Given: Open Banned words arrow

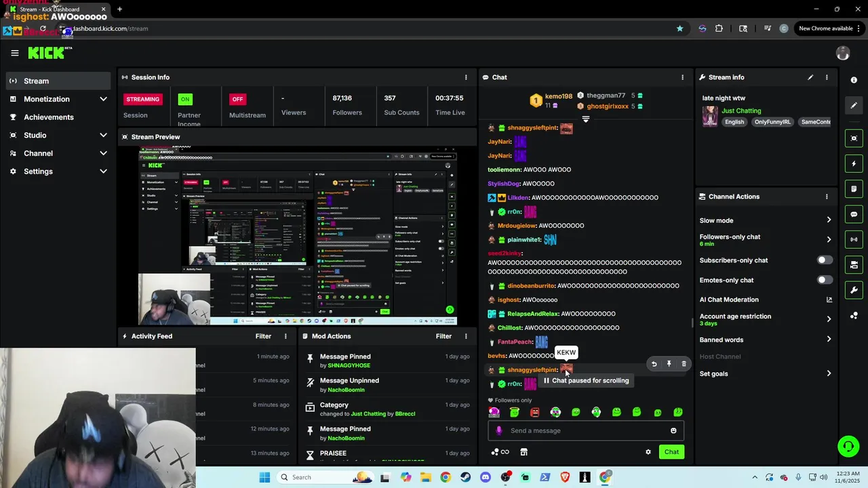Looking at the screenshot, I should click(829, 340).
